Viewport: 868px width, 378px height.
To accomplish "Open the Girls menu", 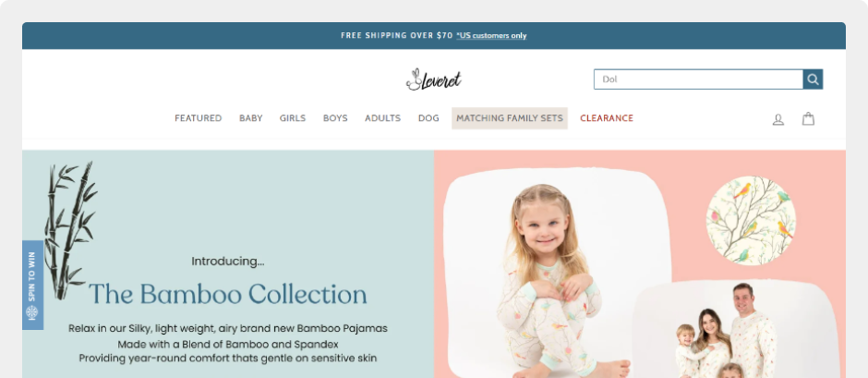I will point(293,118).
